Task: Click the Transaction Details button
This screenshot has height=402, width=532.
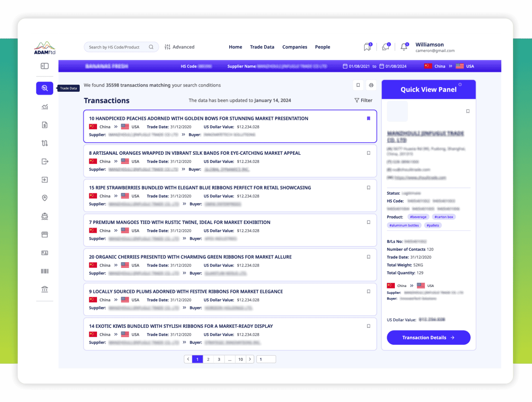Action: pyautogui.click(x=428, y=338)
